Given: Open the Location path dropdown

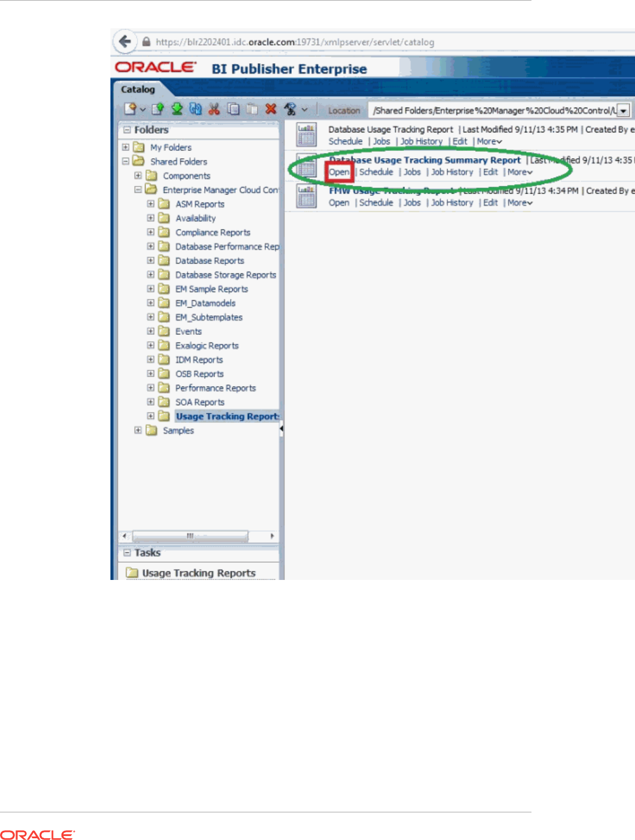Looking at the screenshot, I should pyautogui.click(x=623, y=110).
